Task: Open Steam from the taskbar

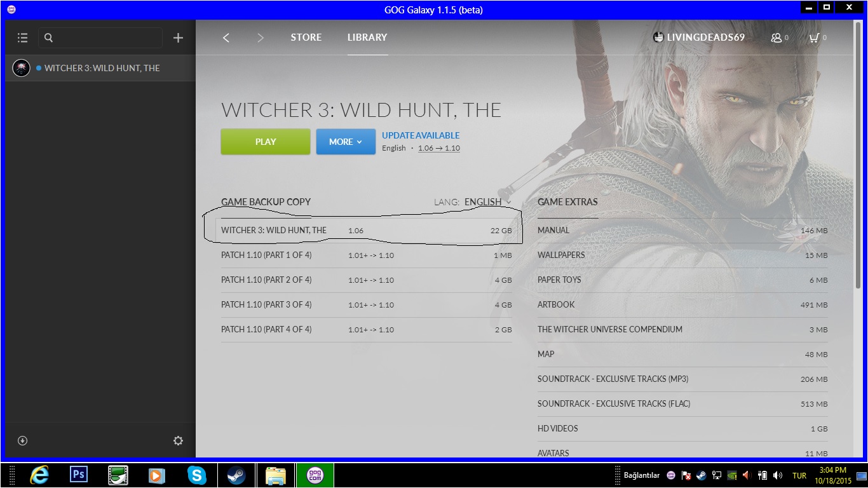Action: [x=236, y=475]
